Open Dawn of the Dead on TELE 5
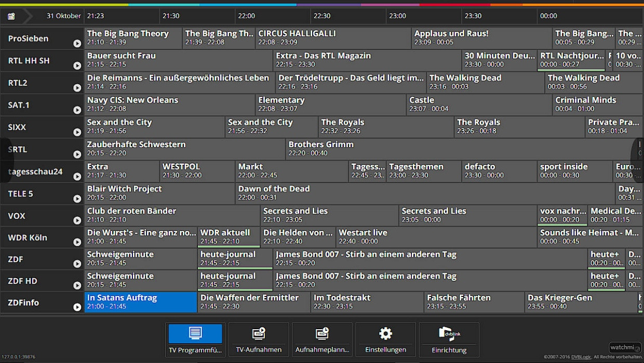 pos(424,193)
